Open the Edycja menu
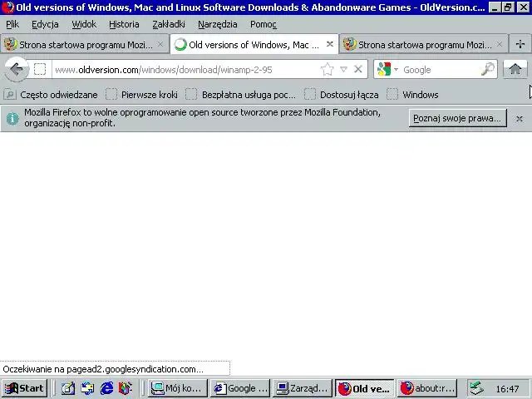 [x=45, y=24]
